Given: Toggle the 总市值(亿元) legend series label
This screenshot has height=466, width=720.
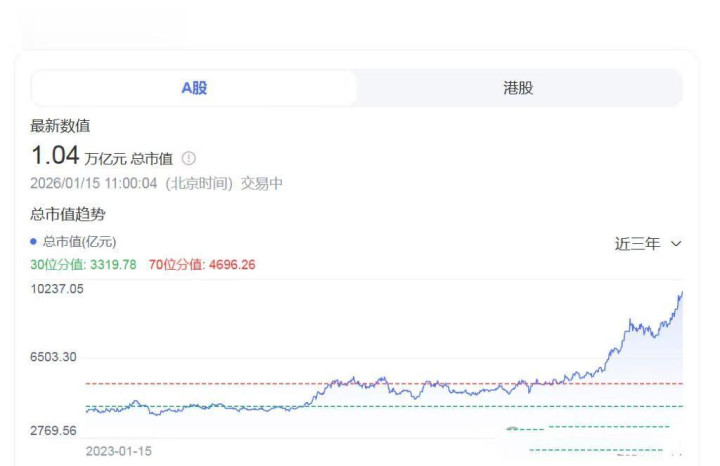Looking at the screenshot, I should pyautogui.click(x=79, y=241).
